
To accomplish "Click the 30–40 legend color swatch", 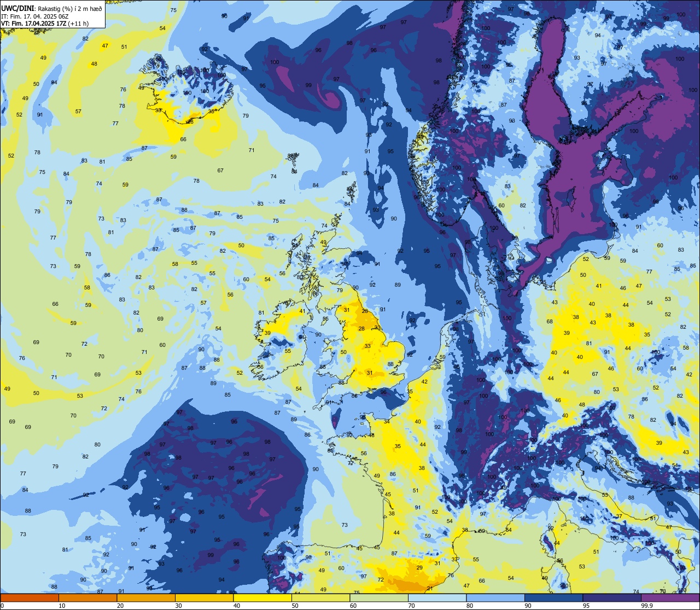I will [204, 597].
